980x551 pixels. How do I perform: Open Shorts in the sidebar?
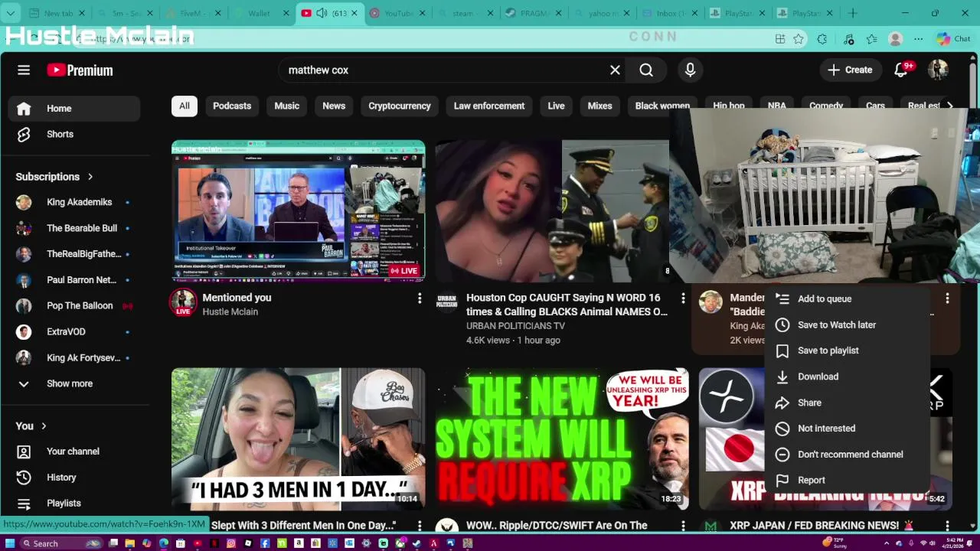[74, 134]
